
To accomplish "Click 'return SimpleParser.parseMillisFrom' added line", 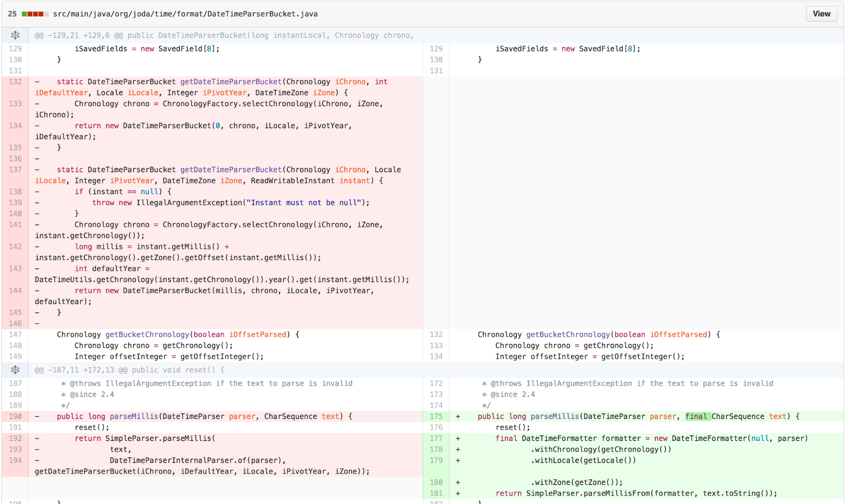I will [x=637, y=493].
